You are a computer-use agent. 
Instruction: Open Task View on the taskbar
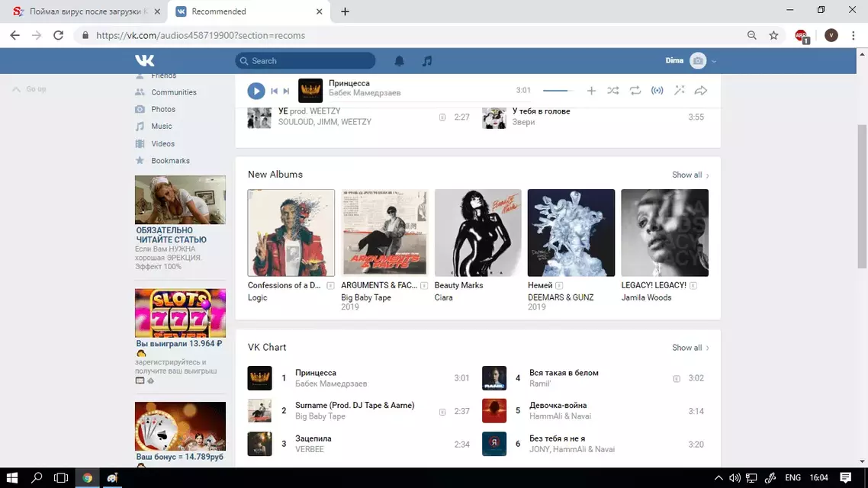pos(61,477)
